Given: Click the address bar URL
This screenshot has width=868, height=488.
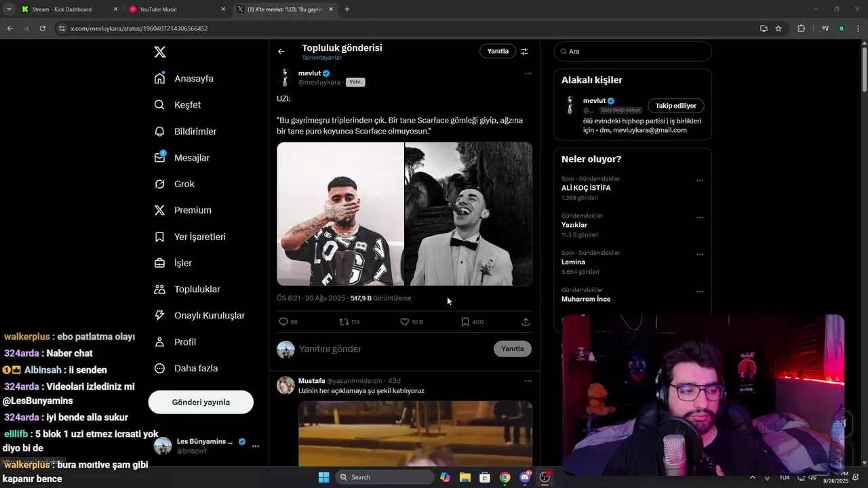Looking at the screenshot, I should click(x=139, y=28).
